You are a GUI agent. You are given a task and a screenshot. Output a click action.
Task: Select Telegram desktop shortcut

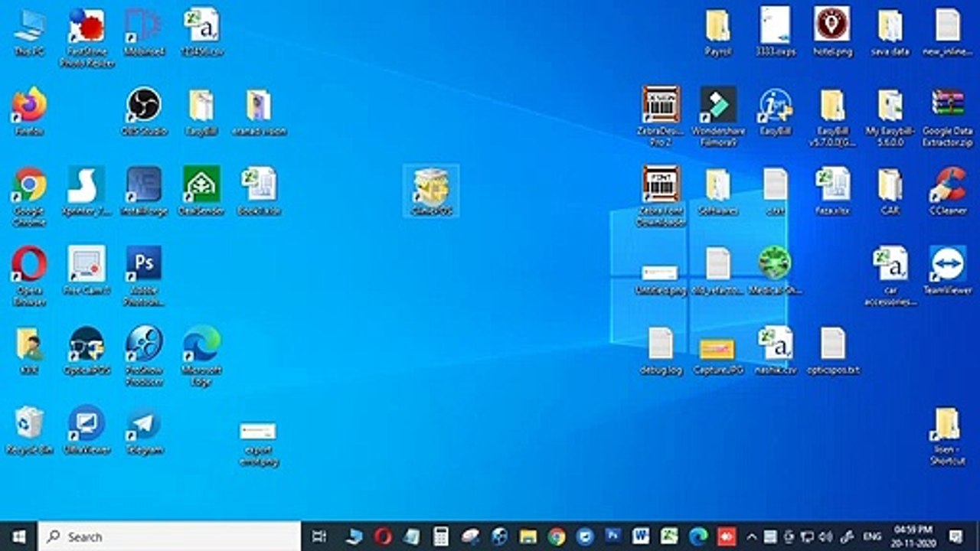tap(144, 430)
